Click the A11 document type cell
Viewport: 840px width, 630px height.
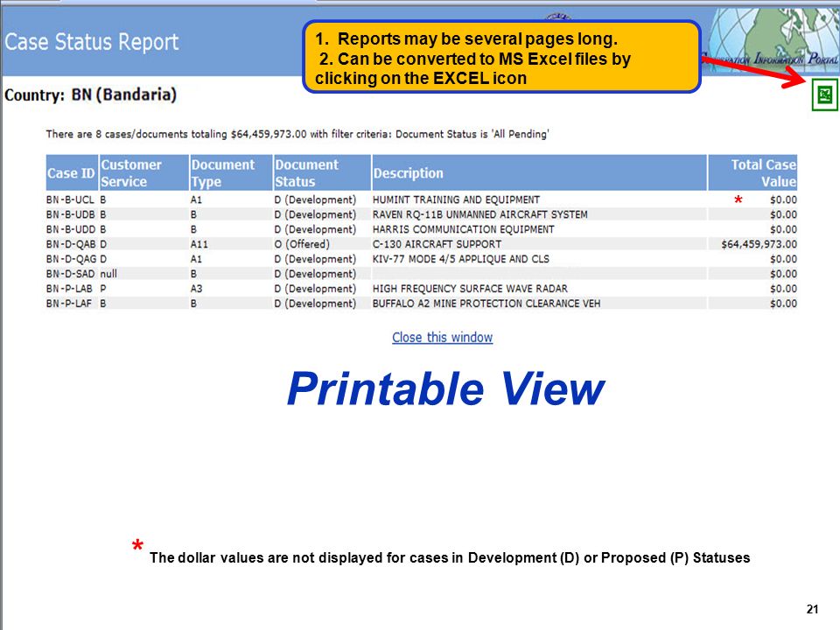click(199, 244)
